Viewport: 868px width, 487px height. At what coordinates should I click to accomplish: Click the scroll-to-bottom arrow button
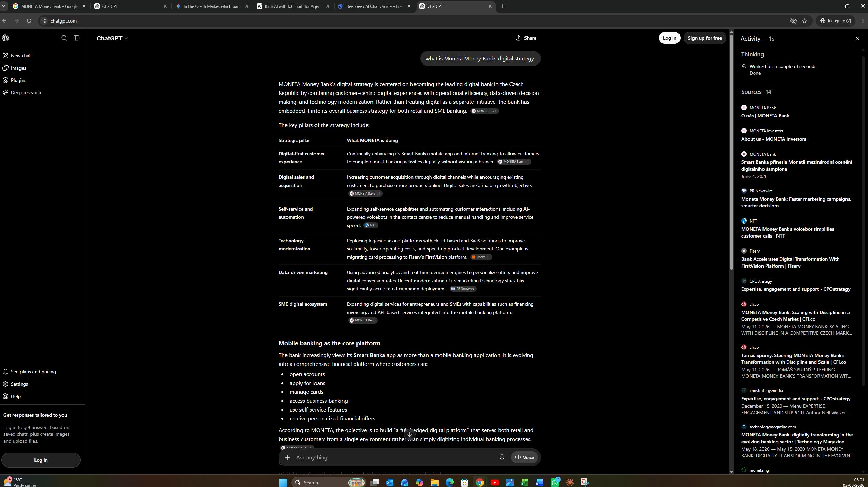(410, 434)
